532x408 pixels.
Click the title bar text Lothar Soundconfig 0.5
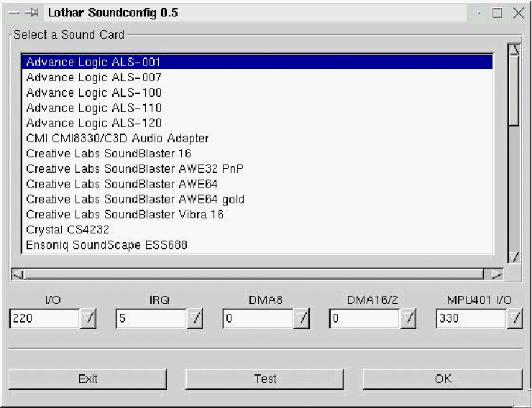[x=113, y=13]
